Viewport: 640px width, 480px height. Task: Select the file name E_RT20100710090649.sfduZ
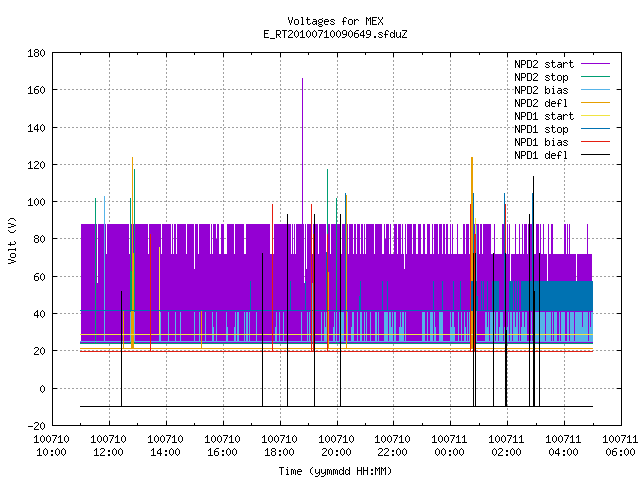[x=335, y=34]
